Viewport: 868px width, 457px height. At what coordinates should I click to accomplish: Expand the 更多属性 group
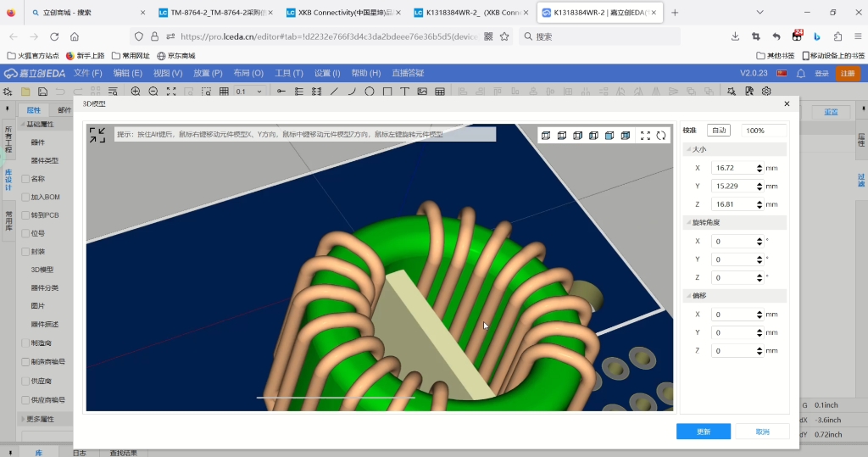(23, 420)
